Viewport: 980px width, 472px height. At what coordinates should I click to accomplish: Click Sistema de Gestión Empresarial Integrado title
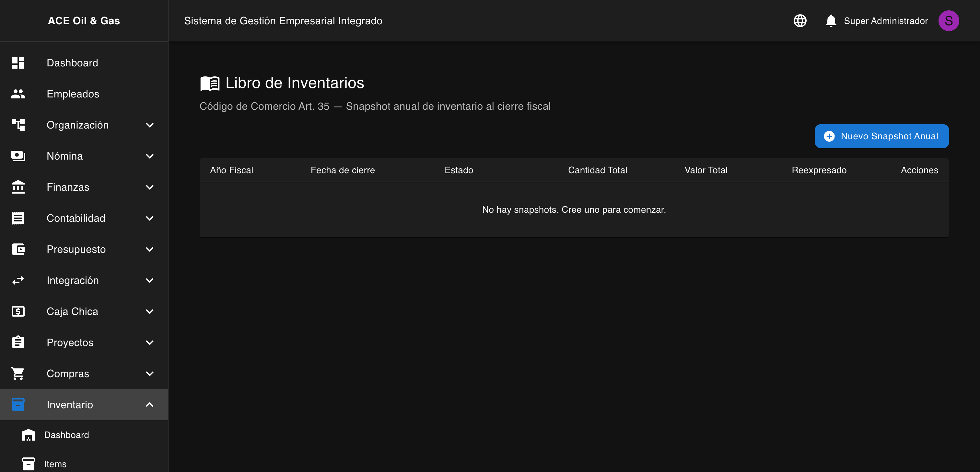coord(283,21)
